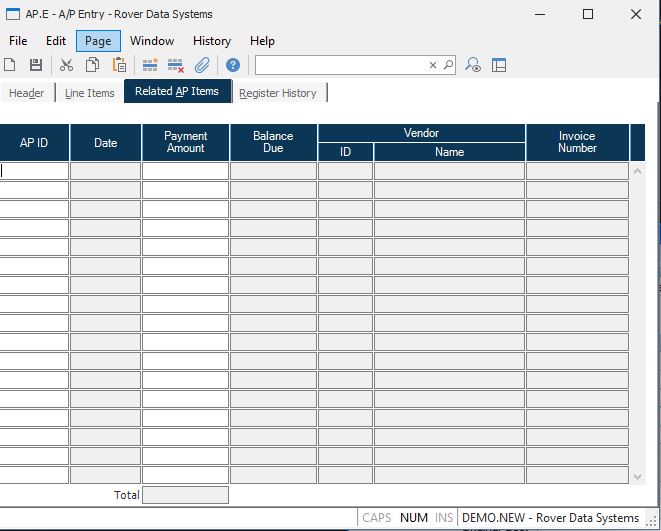Screen dimensions: 661x531
Task: Click the New record icon
Action: (x=10, y=65)
